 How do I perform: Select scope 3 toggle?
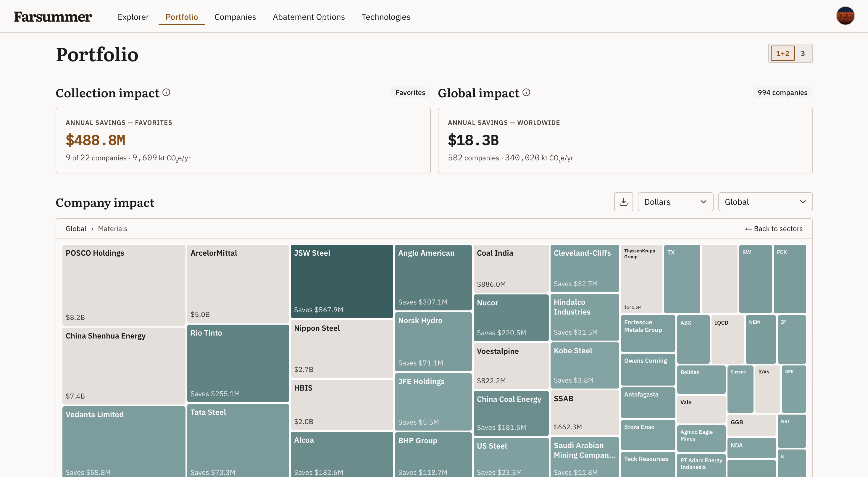click(x=803, y=53)
